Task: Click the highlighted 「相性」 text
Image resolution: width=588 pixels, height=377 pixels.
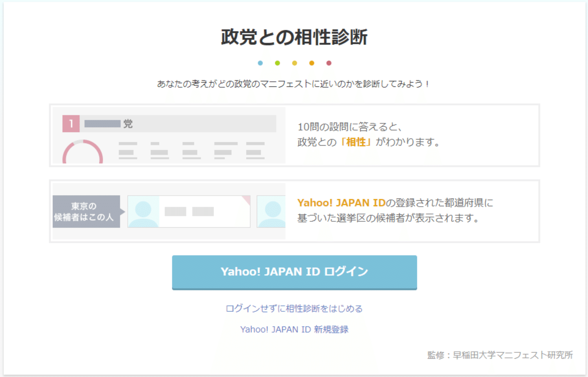Action: click(x=356, y=142)
